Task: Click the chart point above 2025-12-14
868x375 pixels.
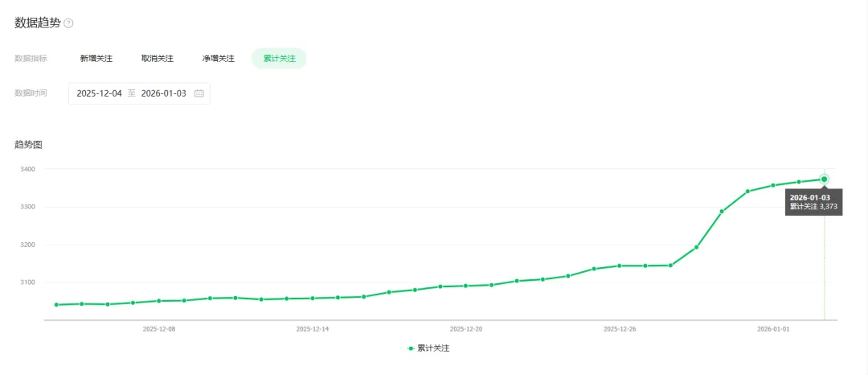Action: tap(312, 298)
